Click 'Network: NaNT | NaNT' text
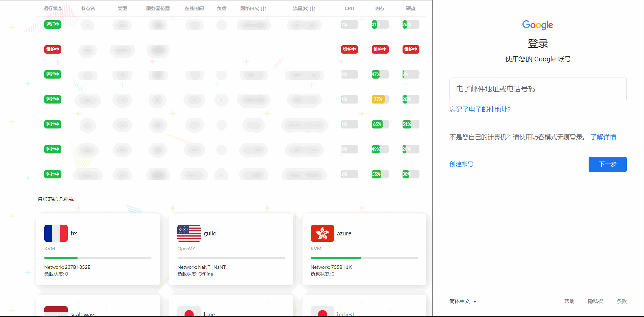Screen dimensions: 644x317 (x=202, y=267)
